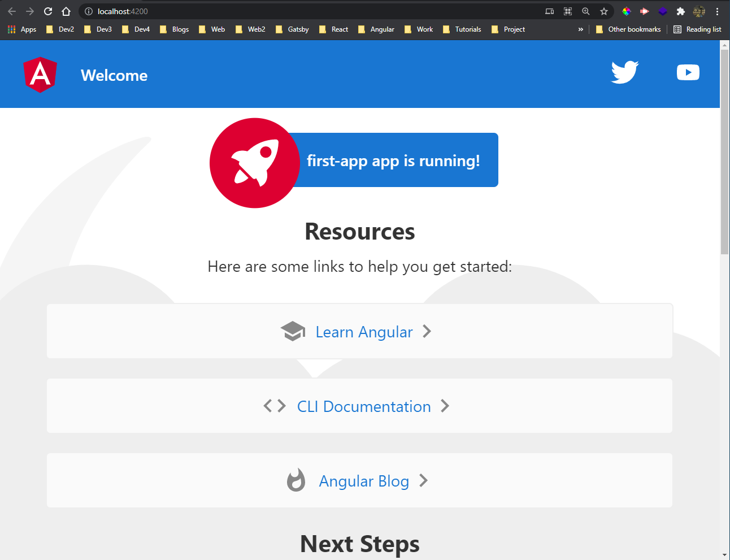
Task: Go forward using the browser forward arrow
Action: 30,11
